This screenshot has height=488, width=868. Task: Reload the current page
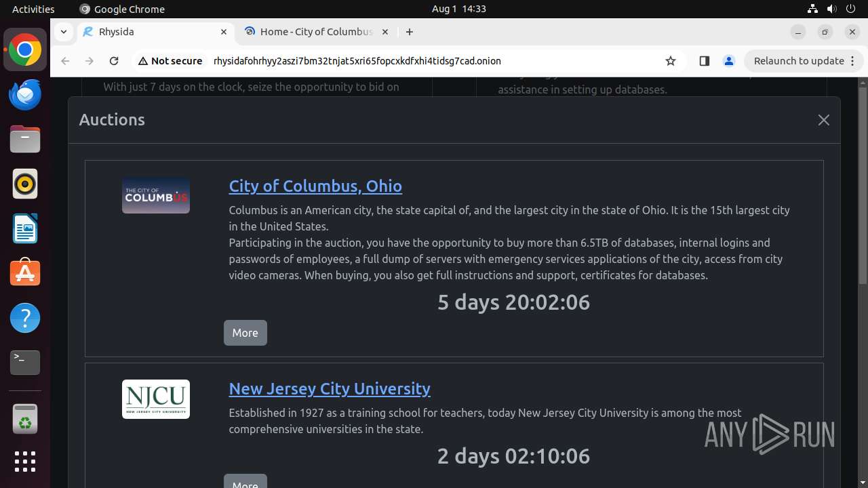click(x=114, y=61)
